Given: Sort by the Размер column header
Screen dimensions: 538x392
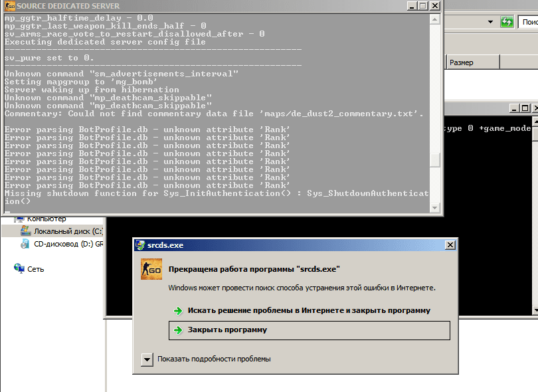Looking at the screenshot, I should [x=474, y=62].
